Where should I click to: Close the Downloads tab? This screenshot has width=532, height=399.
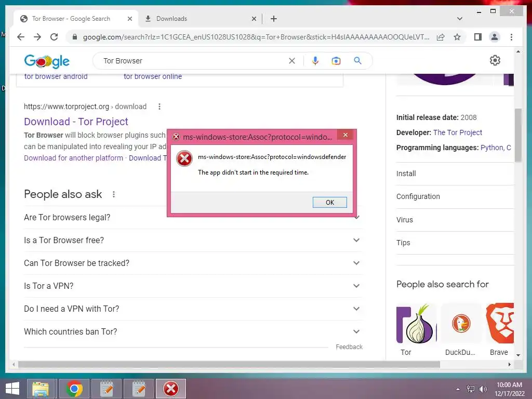point(254,19)
